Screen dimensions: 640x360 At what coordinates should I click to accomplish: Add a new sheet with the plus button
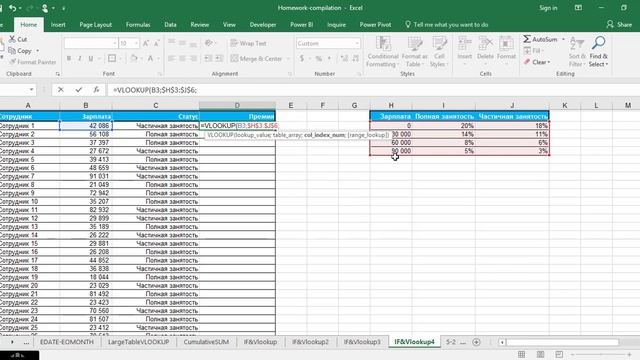(476, 342)
